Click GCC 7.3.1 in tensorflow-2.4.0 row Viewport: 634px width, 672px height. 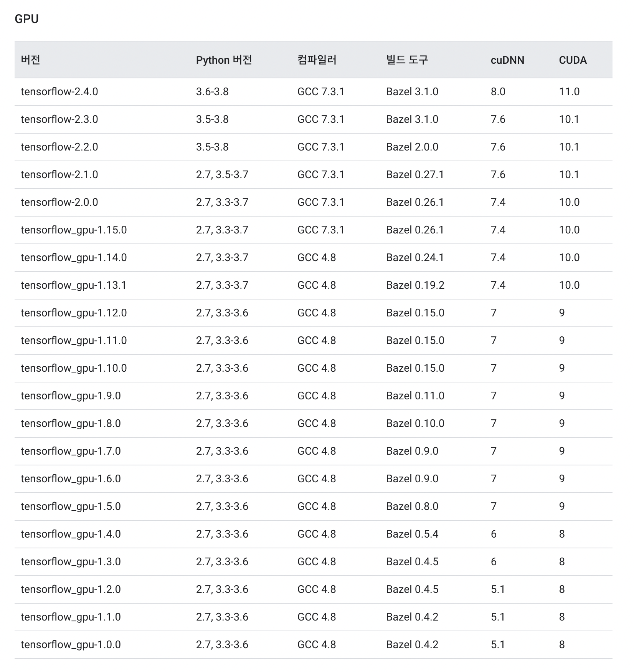321,92
